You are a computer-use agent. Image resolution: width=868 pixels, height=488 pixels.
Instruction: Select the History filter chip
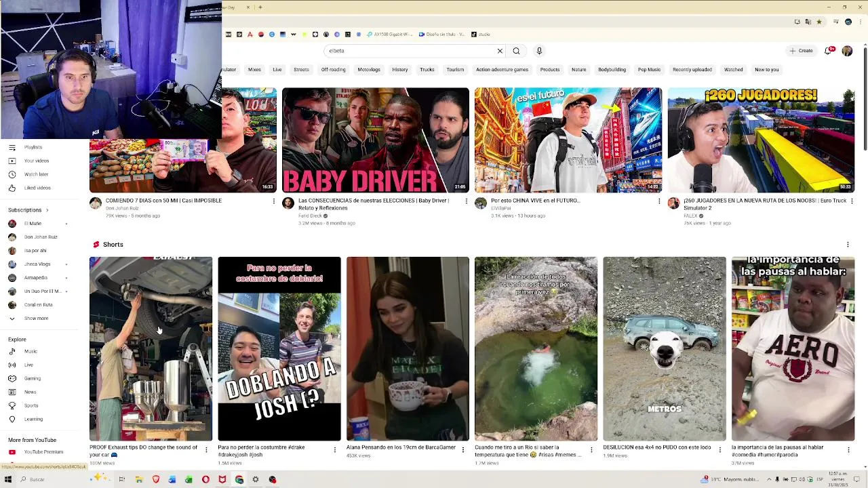400,70
